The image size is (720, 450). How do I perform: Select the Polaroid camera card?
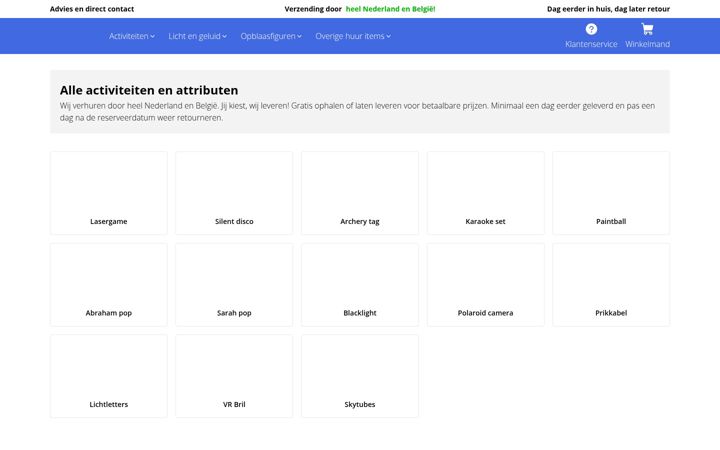(x=485, y=285)
